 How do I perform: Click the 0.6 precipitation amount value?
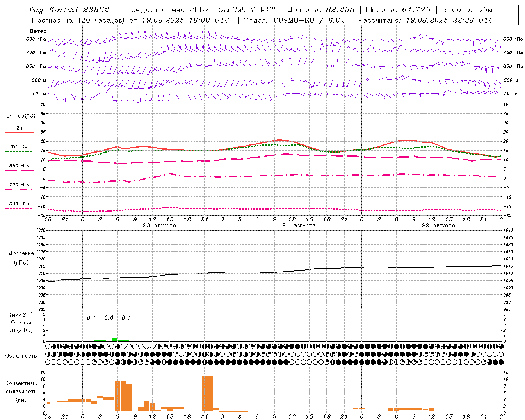click(109, 318)
